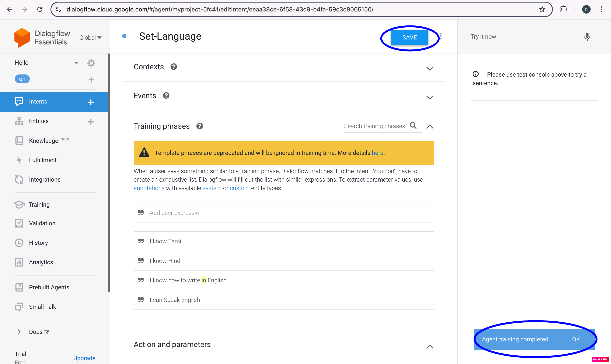The width and height of the screenshot is (611, 364).
Task: Click the search icon beside Training phrases
Action: click(x=413, y=126)
